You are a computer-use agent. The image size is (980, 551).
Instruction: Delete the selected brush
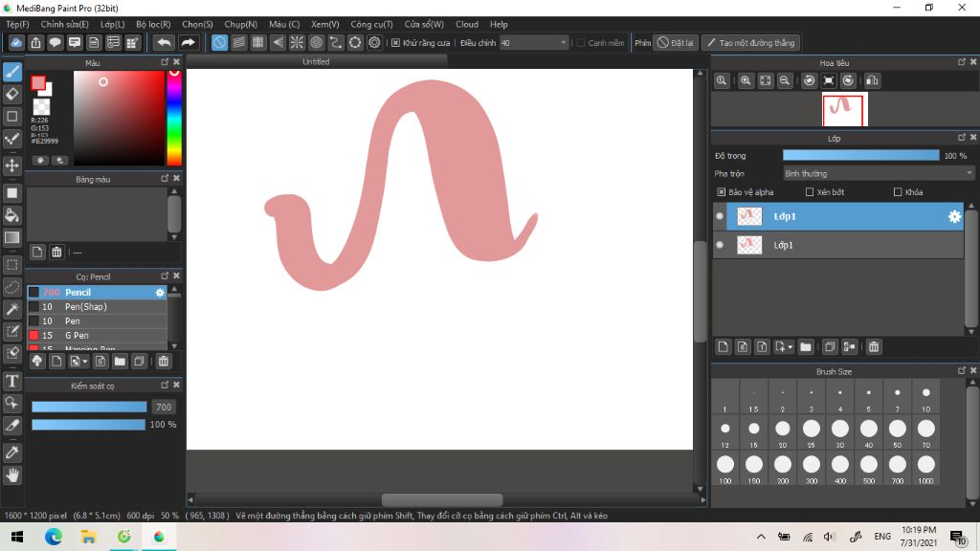coord(163,361)
